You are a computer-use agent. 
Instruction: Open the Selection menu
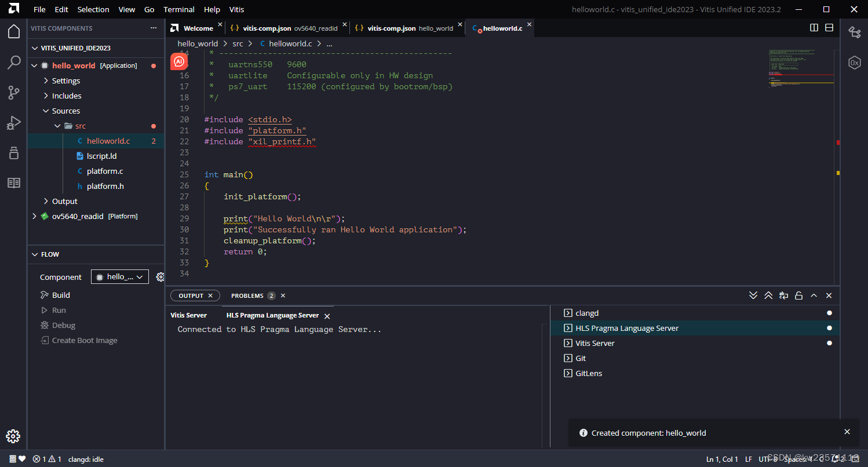(x=93, y=9)
